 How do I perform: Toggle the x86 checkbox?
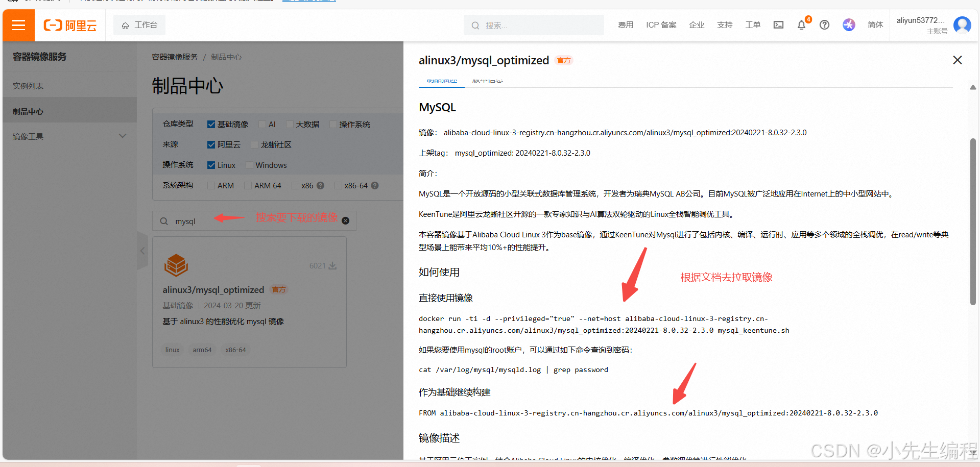point(295,186)
